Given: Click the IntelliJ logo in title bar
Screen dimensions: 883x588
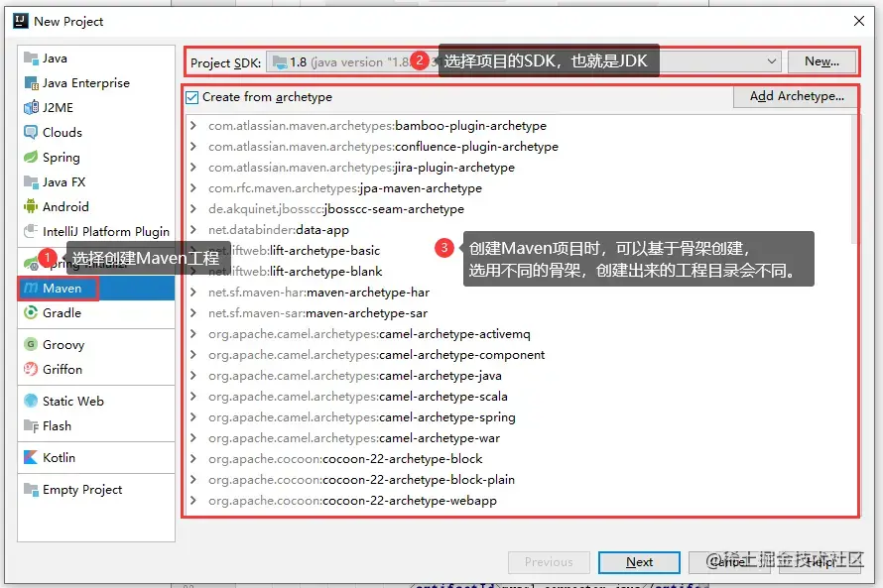Looking at the screenshot, I should tap(20, 22).
